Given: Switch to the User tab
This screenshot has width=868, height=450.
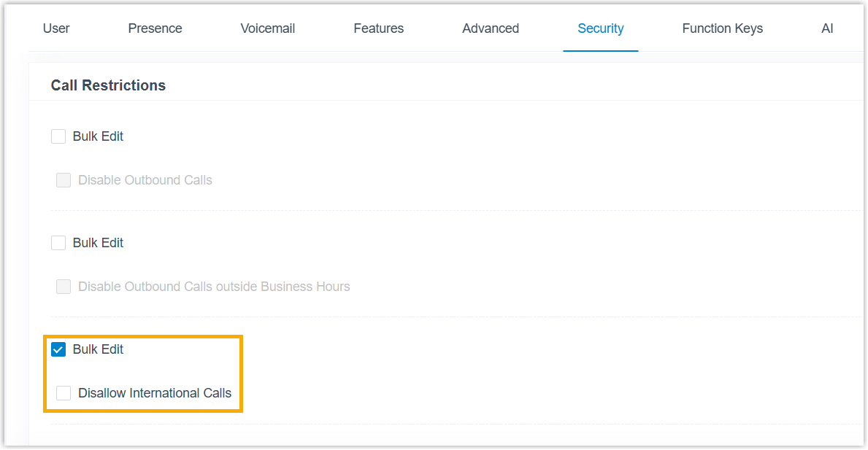Looking at the screenshot, I should [56, 28].
